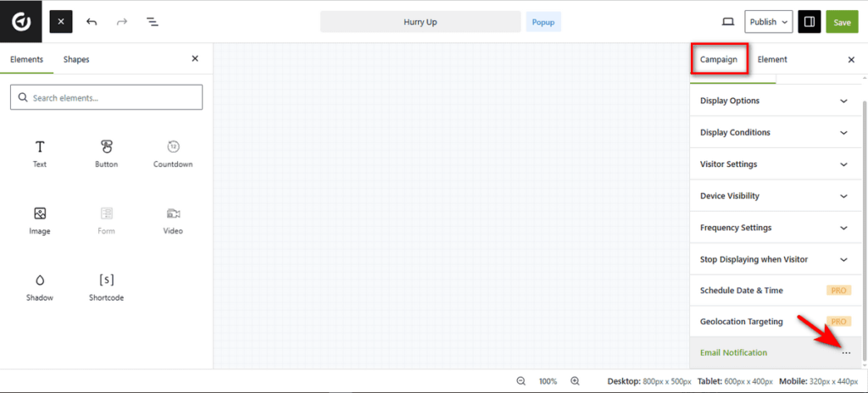Edit the Hurry Up campaign title field
868x393 pixels.
coord(420,22)
